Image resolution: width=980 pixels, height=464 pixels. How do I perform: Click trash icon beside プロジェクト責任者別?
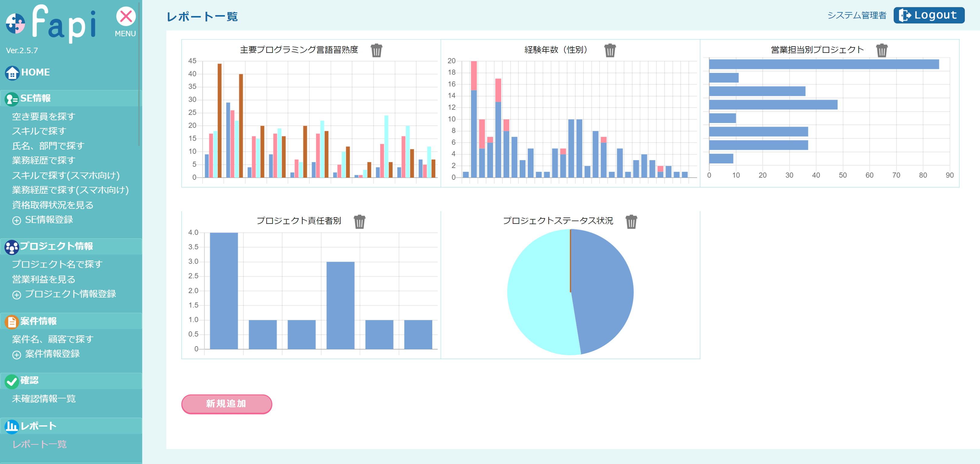coord(359,222)
